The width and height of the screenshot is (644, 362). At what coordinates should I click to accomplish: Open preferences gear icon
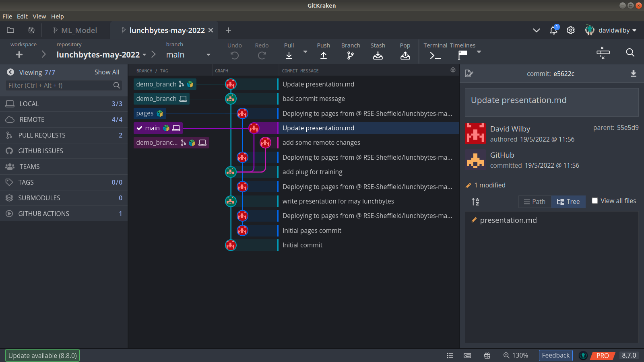click(571, 30)
